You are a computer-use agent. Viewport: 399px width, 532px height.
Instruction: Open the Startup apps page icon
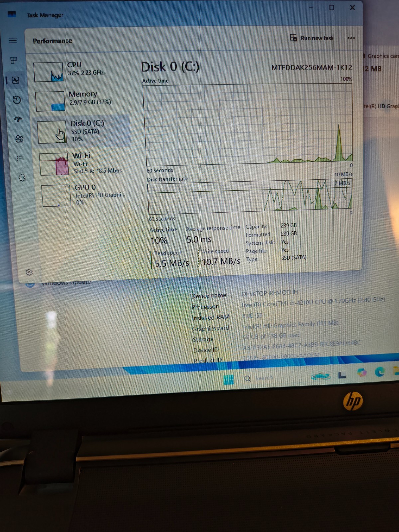pyautogui.click(x=18, y=119)
